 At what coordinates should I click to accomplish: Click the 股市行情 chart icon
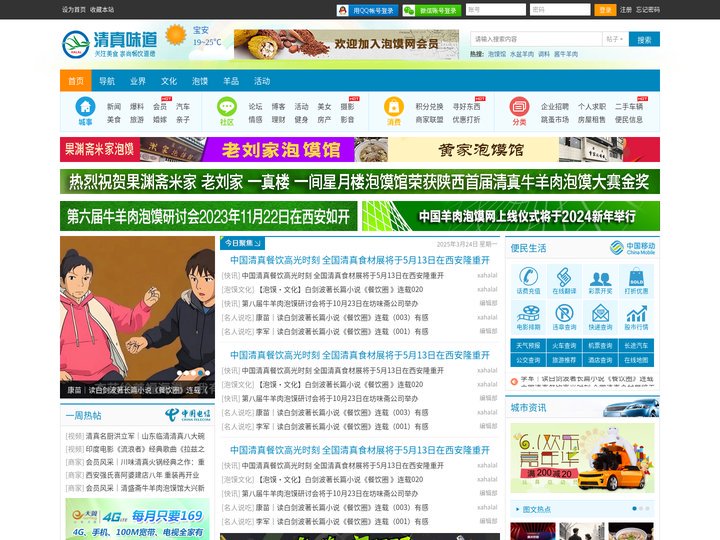pyautogui.click(x=636, y=314)
